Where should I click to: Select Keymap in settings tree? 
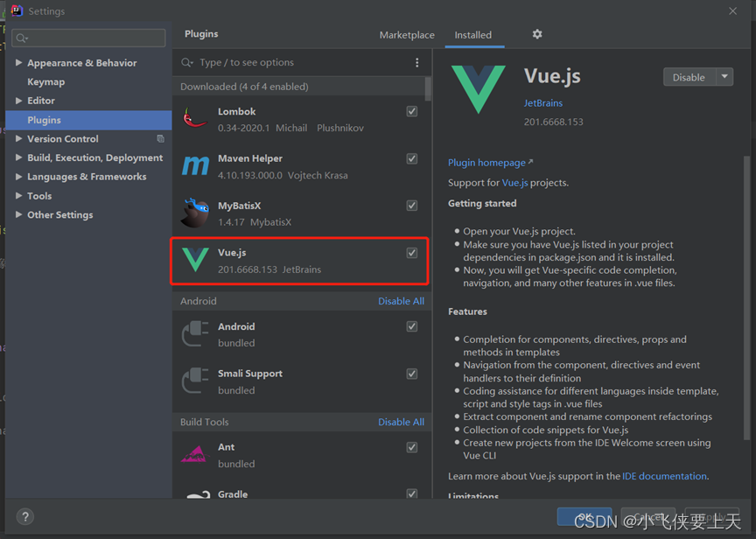(x=45, y=81)
